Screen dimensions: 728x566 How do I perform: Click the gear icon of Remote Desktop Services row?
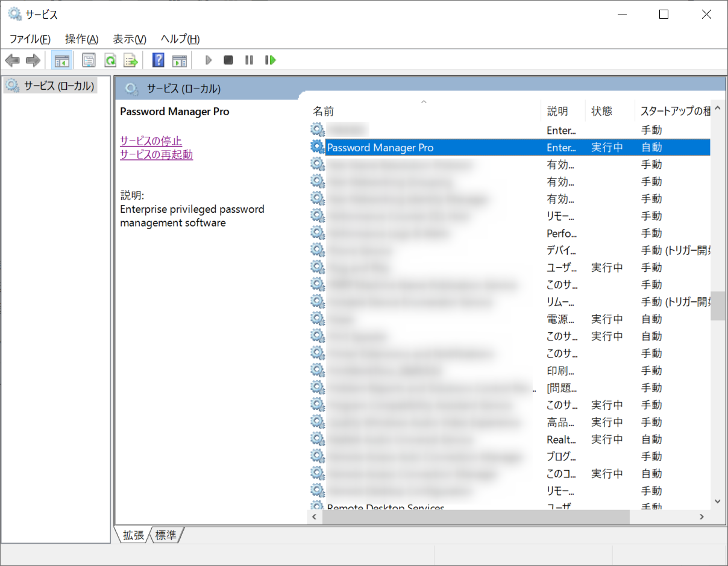tap(317, 506)
